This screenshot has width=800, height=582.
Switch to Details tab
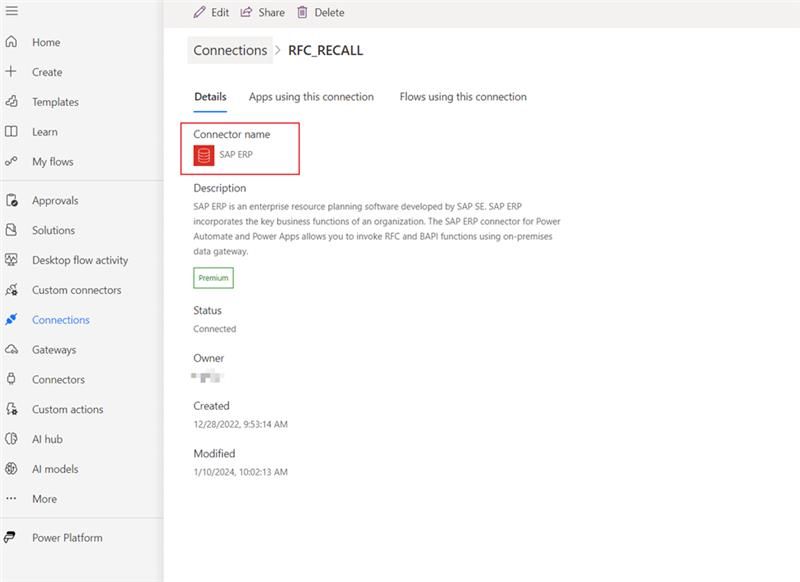(210, 97)
